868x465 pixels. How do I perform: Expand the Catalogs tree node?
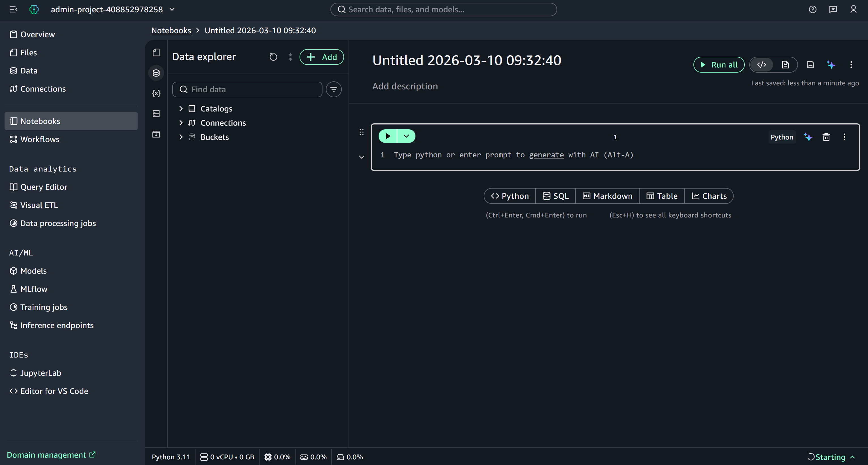coord(181,109)
